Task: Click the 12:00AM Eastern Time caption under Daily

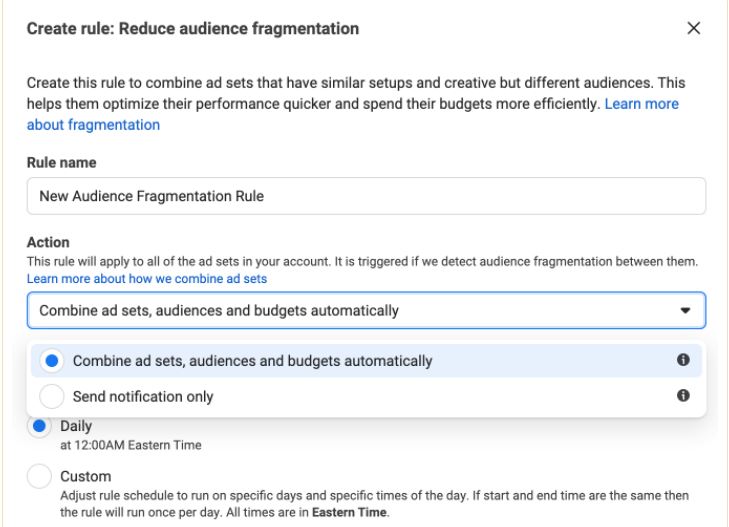Action: click(130, 445)
